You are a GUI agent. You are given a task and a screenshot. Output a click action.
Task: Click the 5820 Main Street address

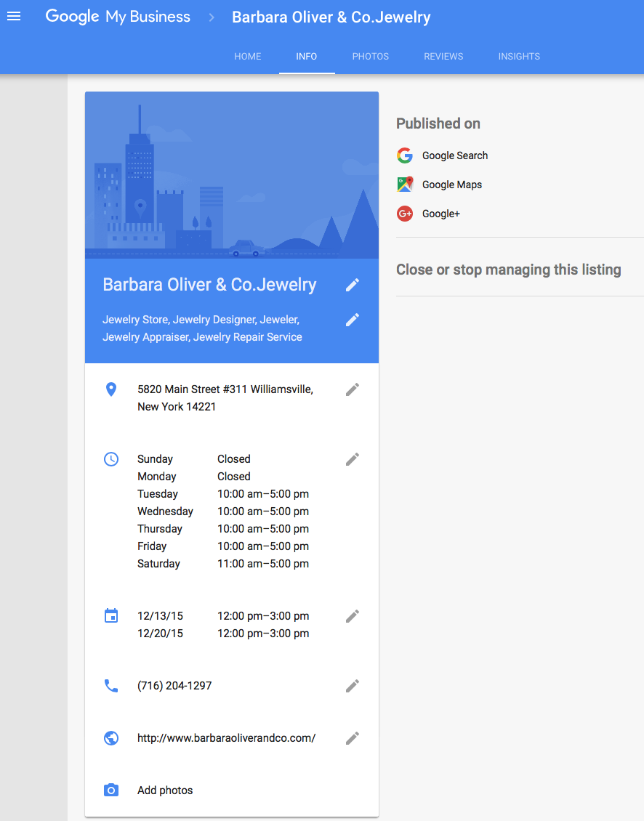(x=225, y=398)
